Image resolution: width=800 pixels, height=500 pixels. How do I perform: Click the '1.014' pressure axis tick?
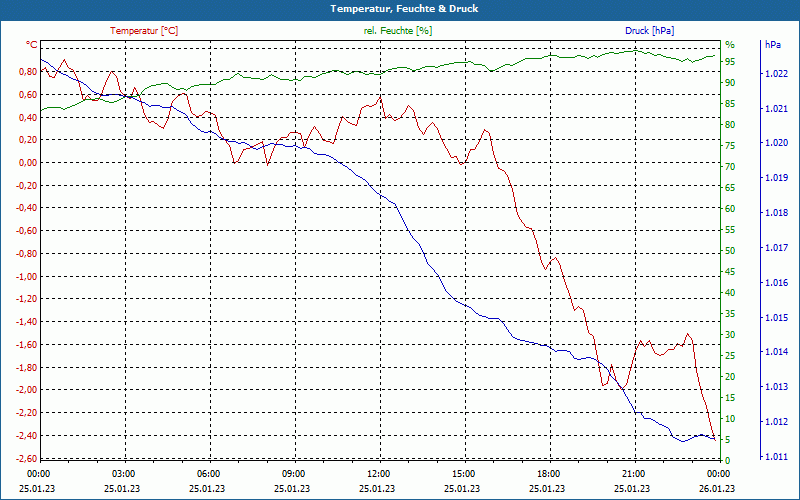pos(777,352)
